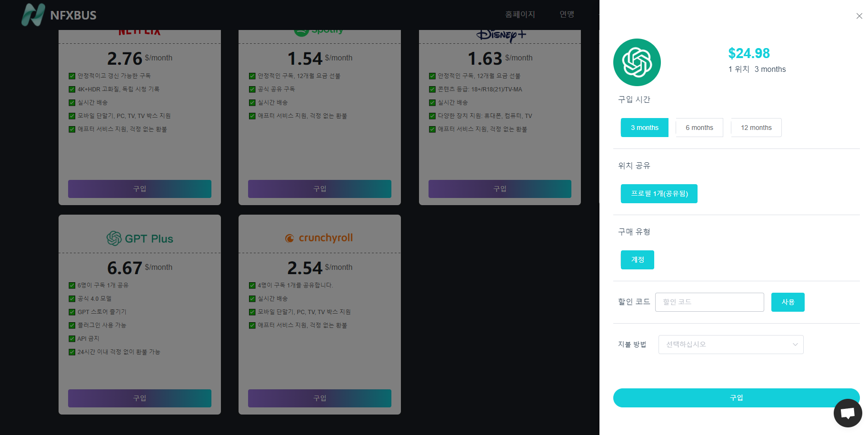Image resolution: width=868 pixels, height=435 pixels.
Task: Select 12 months duration
Action: (756, 128)
